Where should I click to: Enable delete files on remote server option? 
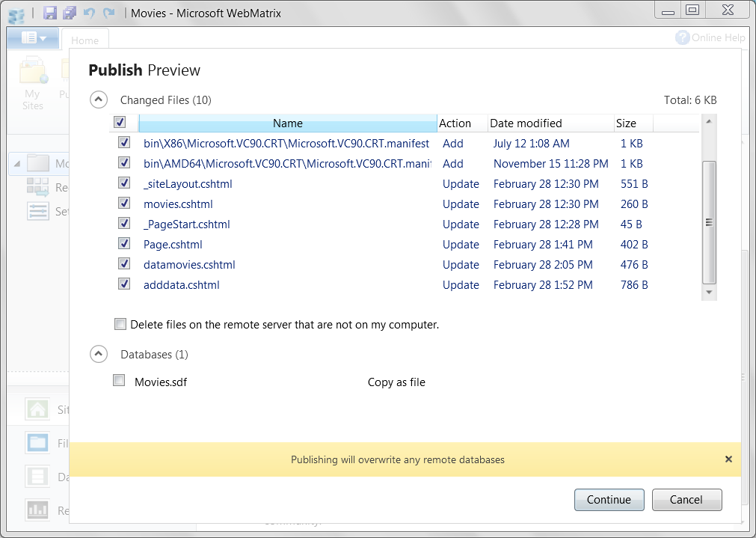point(120,324)
